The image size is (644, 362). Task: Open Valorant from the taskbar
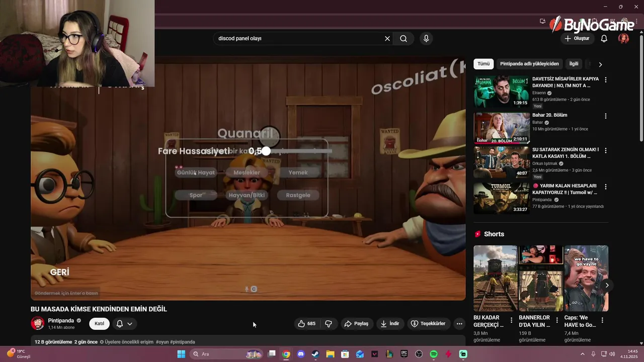[374, 354]
